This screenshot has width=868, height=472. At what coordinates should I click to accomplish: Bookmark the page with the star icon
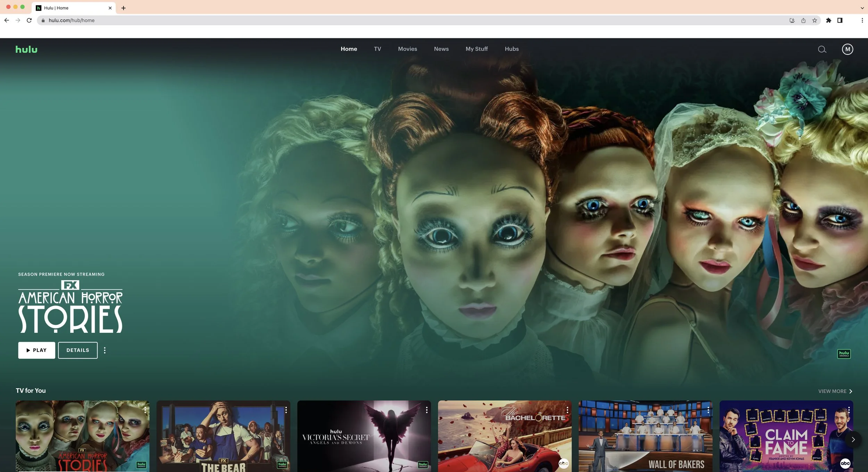tap(815, 20)
